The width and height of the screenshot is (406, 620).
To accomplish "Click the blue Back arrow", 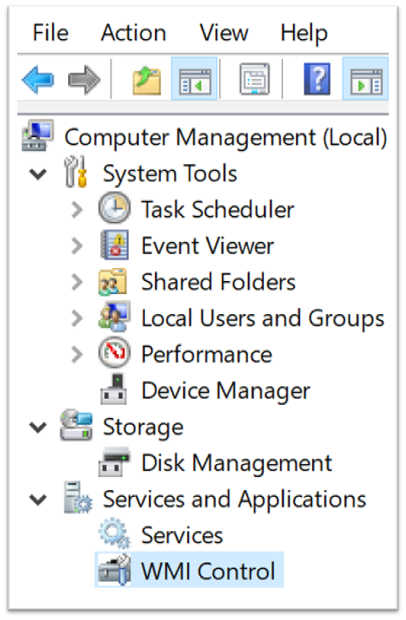I will tap(38, 80).
